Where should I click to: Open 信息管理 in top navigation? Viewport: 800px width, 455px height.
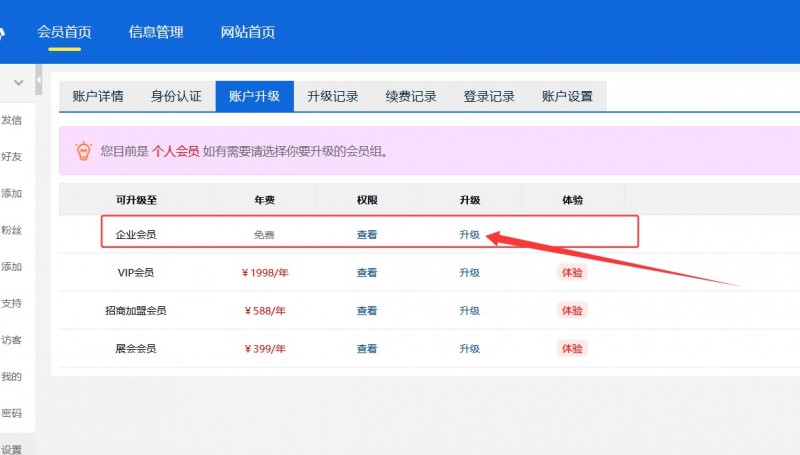point(156,32)
